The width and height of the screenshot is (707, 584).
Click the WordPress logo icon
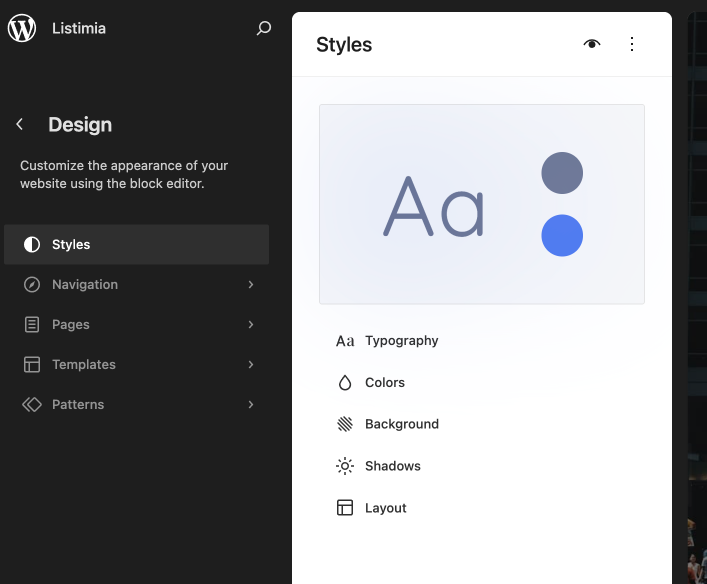point(22,28)
